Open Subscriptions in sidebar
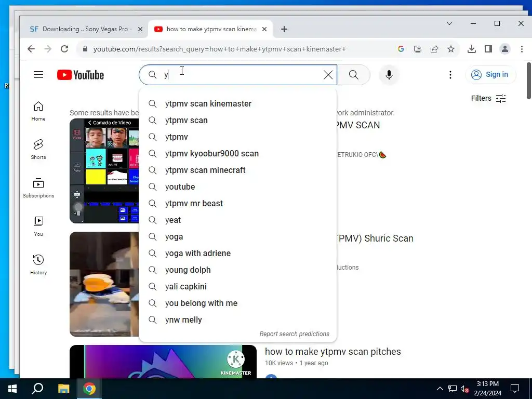This screenshot has width=532, height=399. coord(38,188)
